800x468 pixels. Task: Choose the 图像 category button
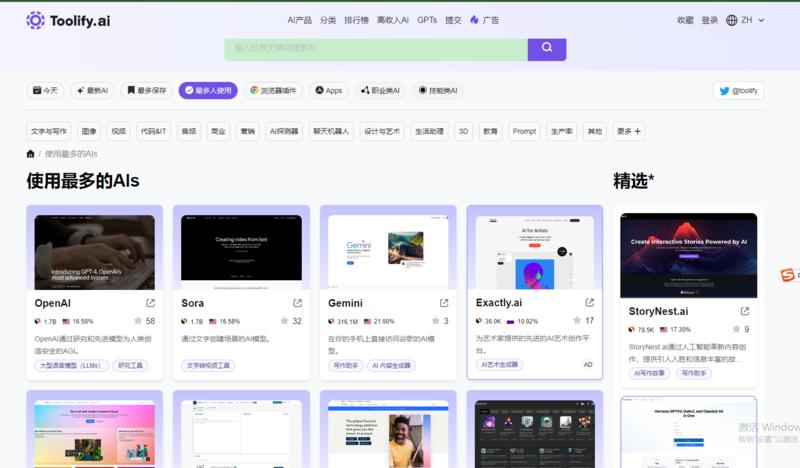tap(89, 131)
